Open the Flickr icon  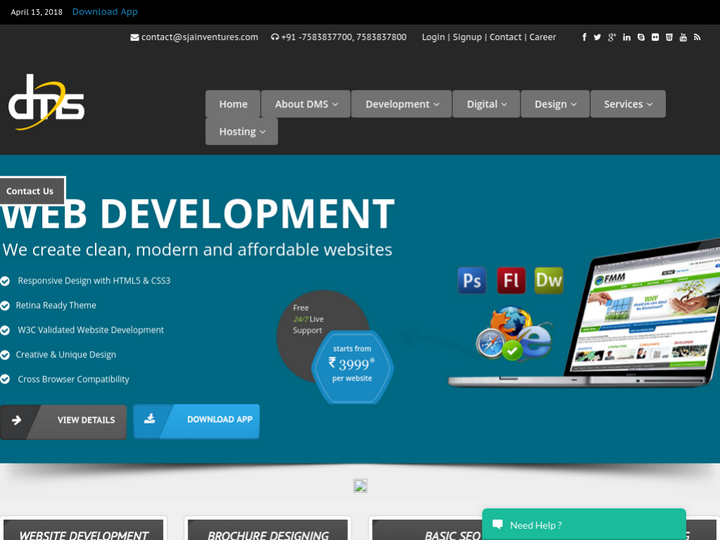(x=655, y=37)
